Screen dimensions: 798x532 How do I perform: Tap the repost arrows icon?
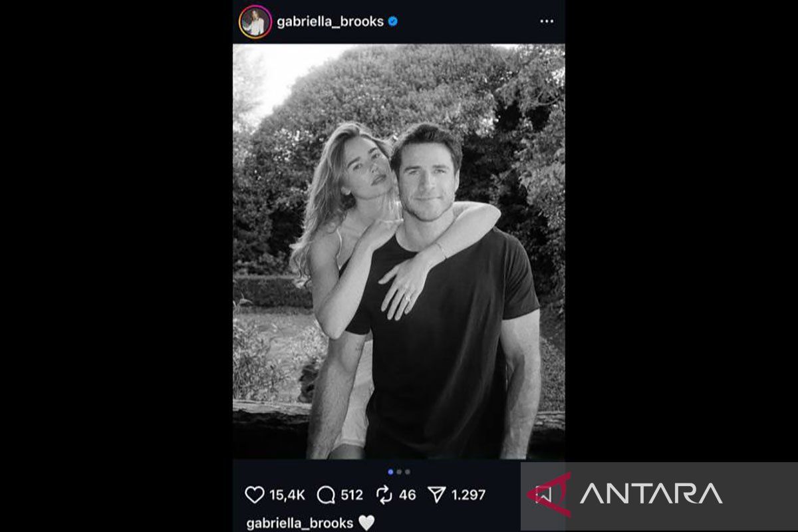pyautogui.click(x=384, y=495)
